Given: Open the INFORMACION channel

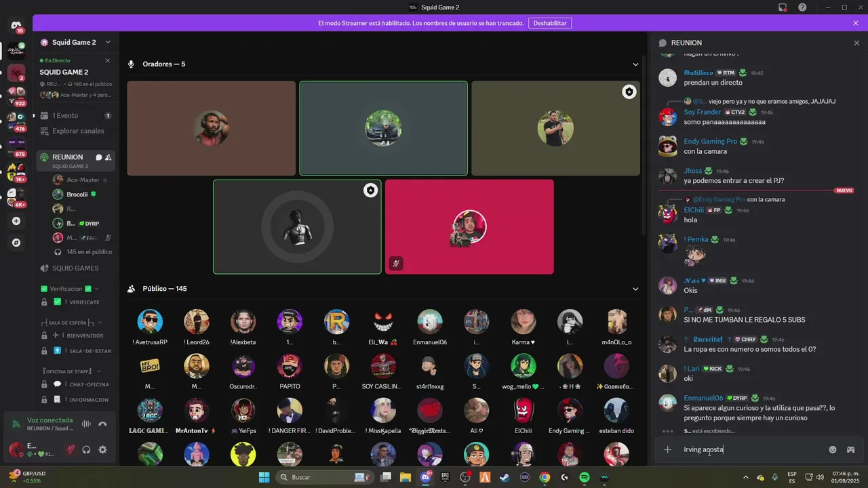Looking at the screenshot, I should click(75, 400).
